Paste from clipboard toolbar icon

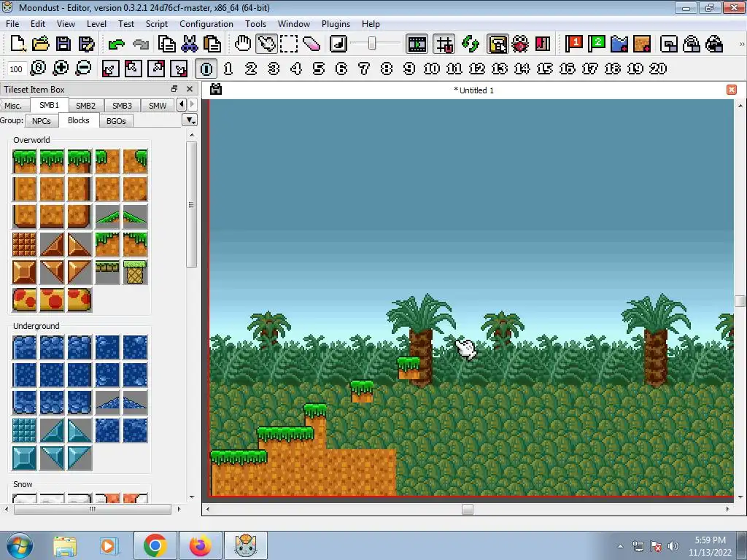point(212,44)
